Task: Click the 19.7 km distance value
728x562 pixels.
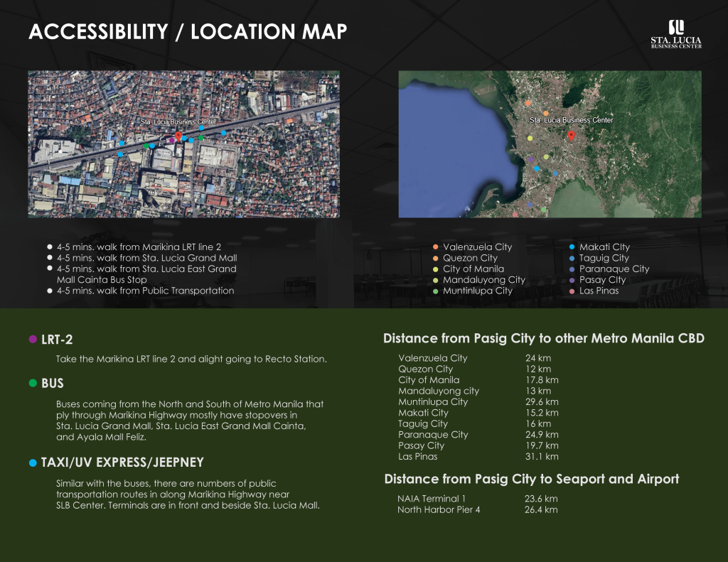Action: (542, 445)
